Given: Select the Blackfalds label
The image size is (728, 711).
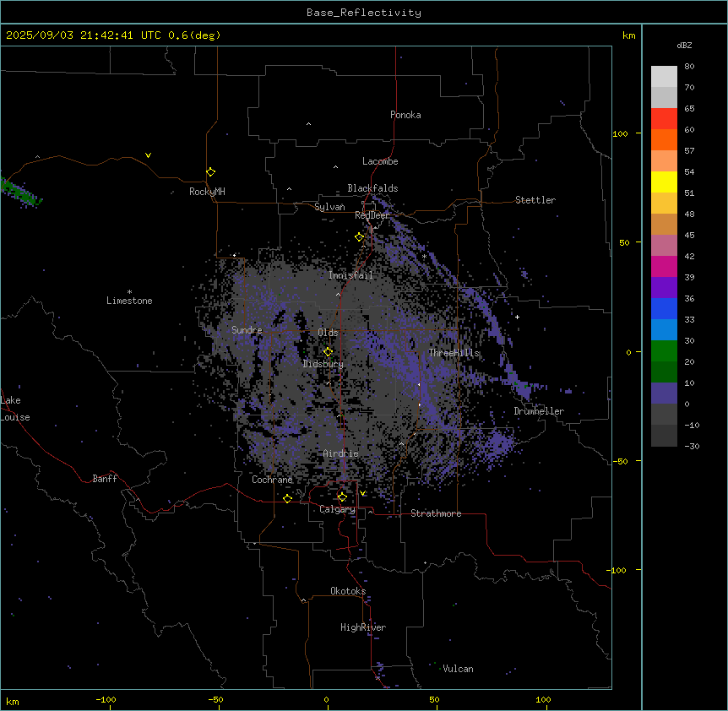Looking at the screenshot, I should point(372,188).
